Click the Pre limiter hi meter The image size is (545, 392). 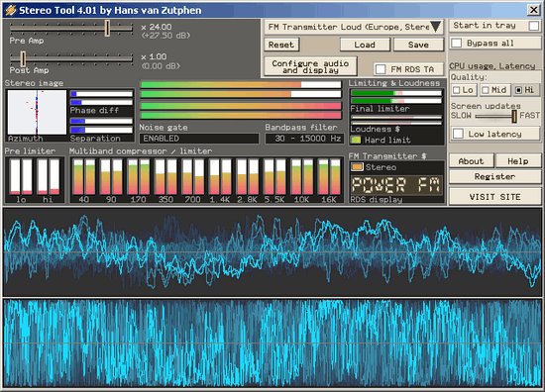(x=49, y=177)
